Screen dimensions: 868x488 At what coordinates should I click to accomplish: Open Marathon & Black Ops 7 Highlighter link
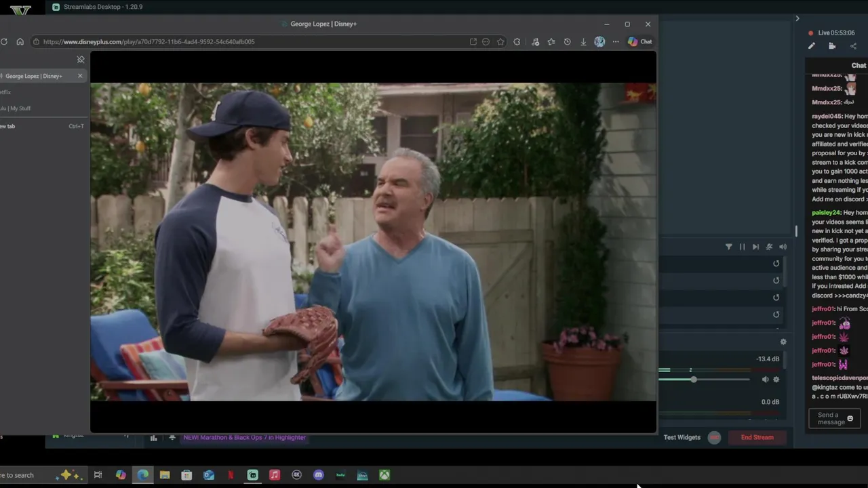(x=244, y=438)
